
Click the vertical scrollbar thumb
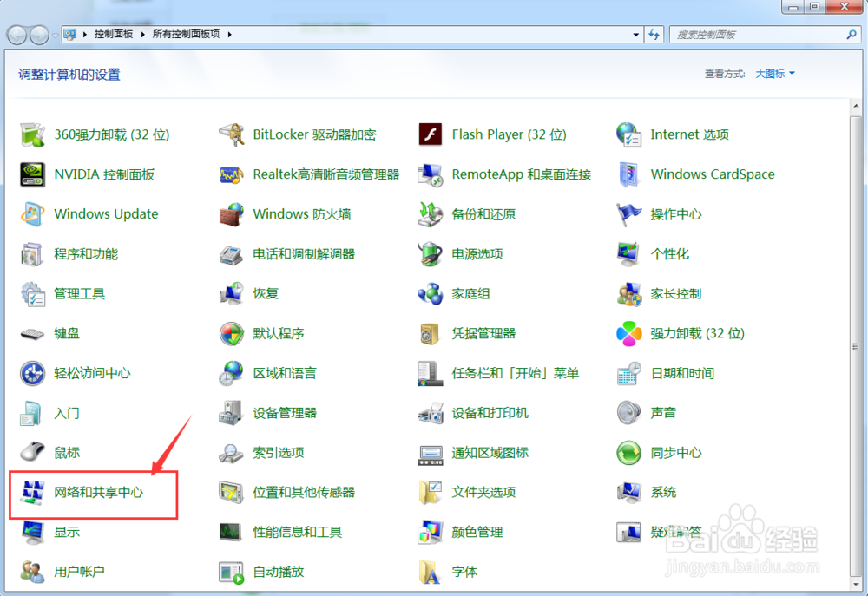tap(856, 346)
